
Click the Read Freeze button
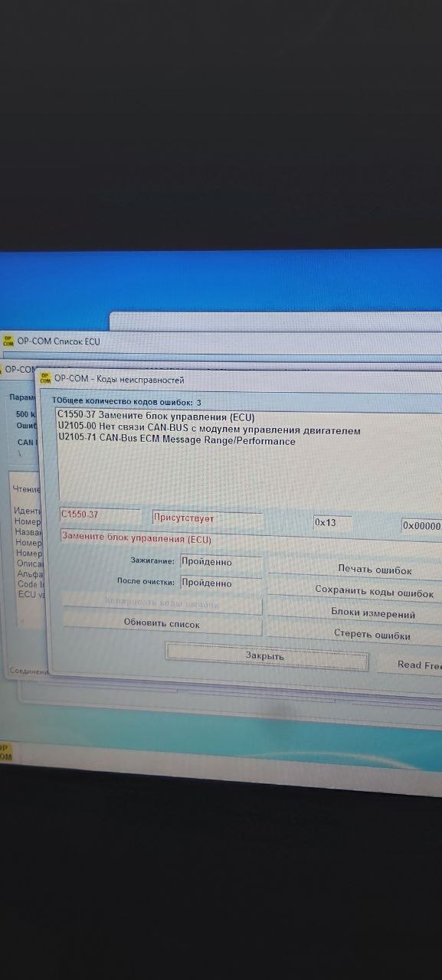pos(410,665)
